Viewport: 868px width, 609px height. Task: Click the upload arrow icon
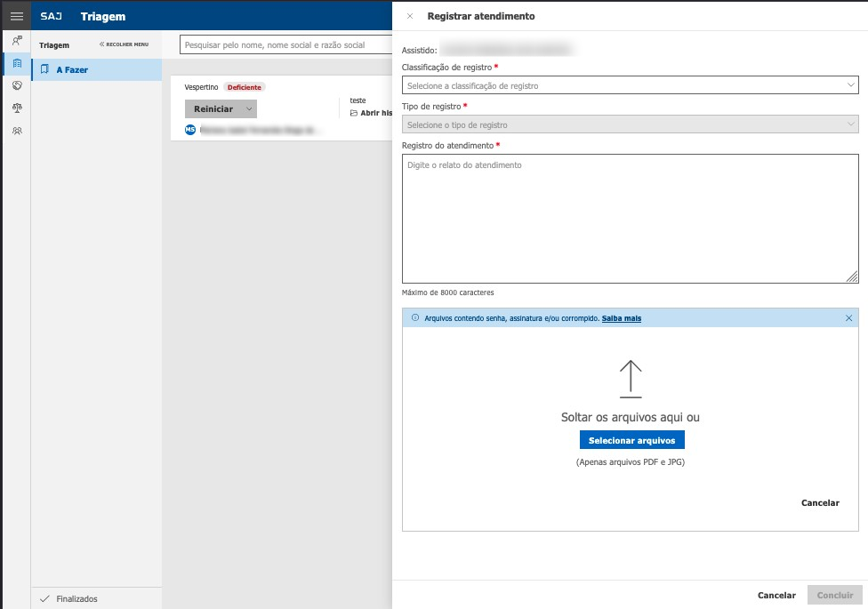631,379
